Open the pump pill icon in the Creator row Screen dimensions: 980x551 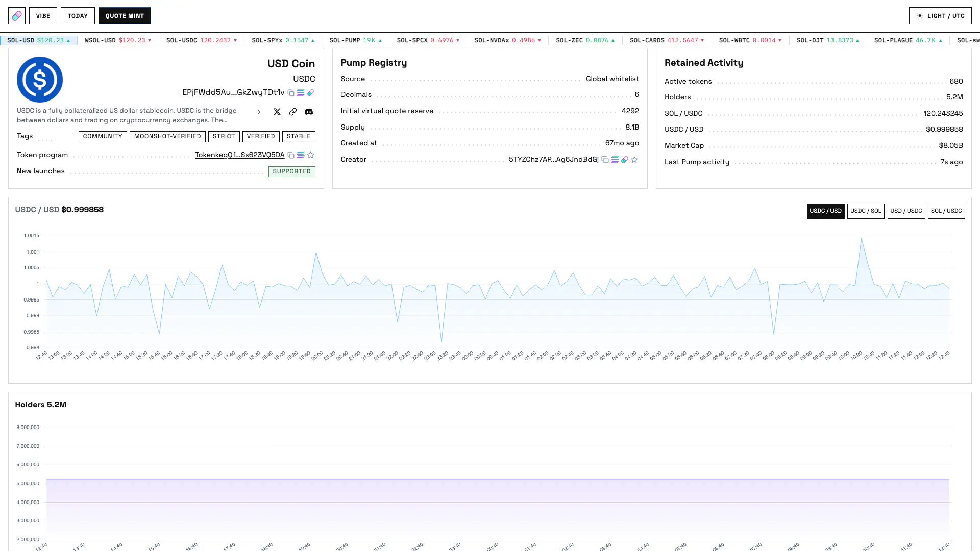(x=625, y=160)
